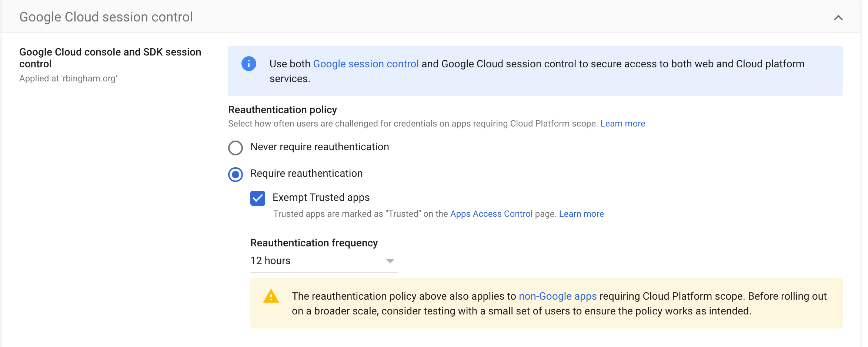Change the 12 hours frequency value

(x=324, y=261)
